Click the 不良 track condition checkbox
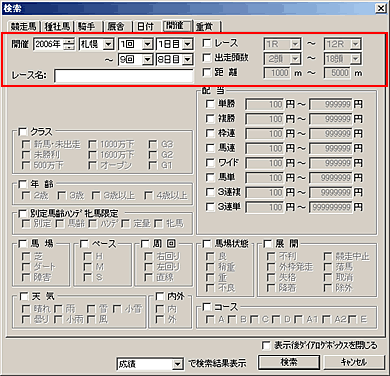This screenshot has width=390, height=376. (210, 287)
